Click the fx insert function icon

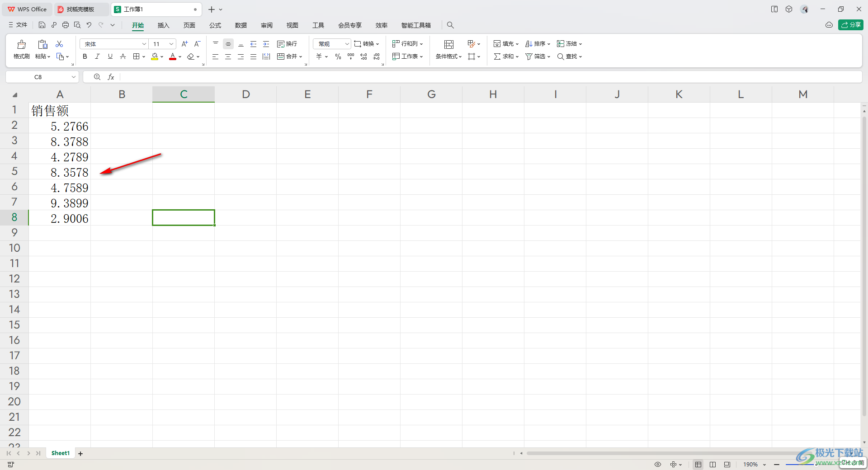[111, 77]
